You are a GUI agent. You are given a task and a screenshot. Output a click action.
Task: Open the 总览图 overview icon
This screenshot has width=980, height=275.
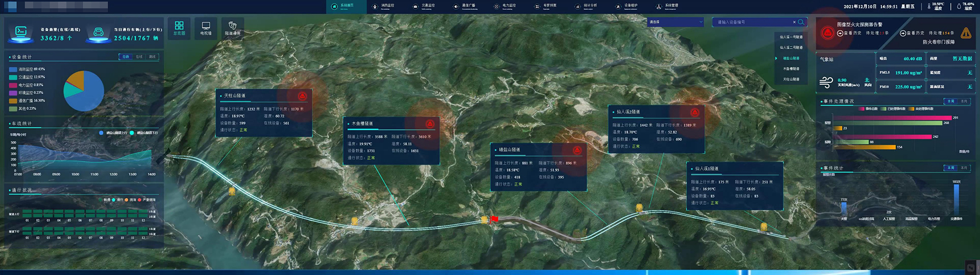[x=179, y=27]
